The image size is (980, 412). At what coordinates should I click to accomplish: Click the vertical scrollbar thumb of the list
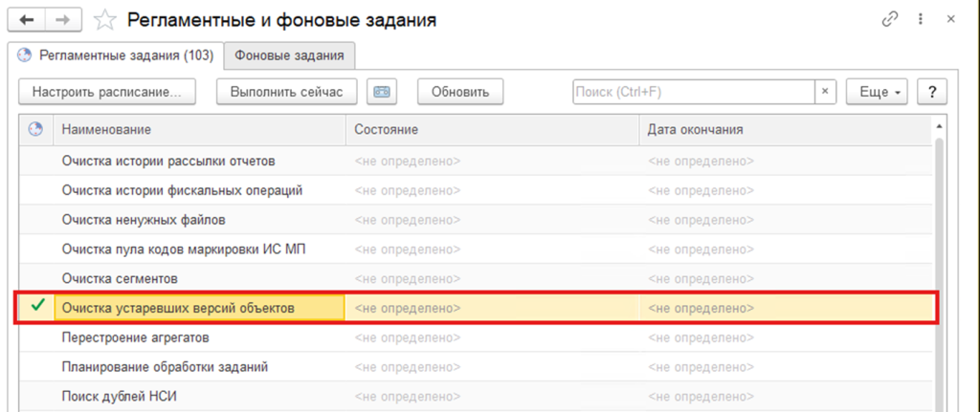click(x=940, y=274)
